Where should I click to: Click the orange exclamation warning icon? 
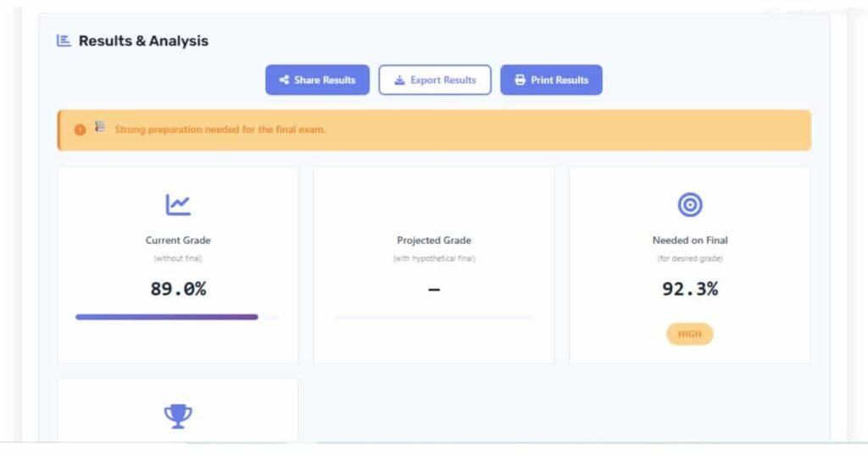point(80,130)
